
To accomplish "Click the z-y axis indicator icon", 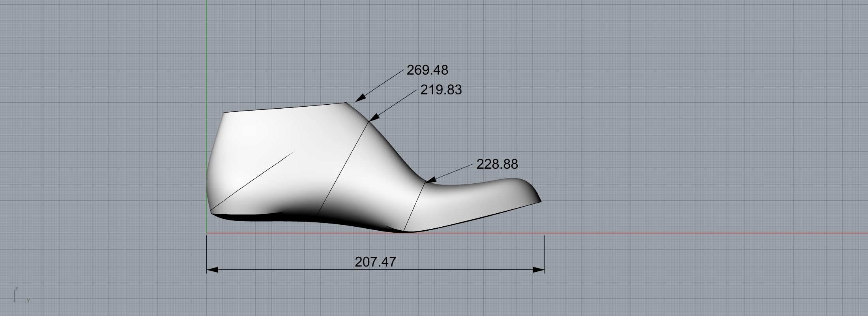I will pos(22,295).
